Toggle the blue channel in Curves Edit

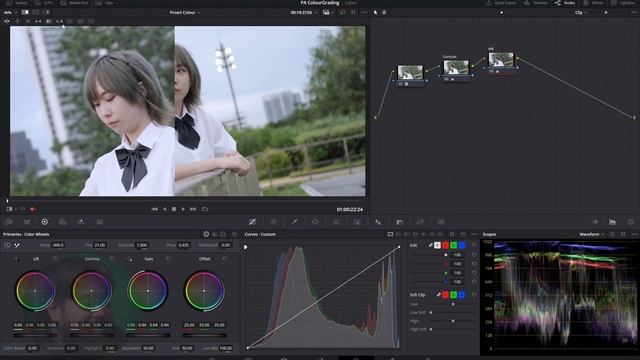[461, 245]
